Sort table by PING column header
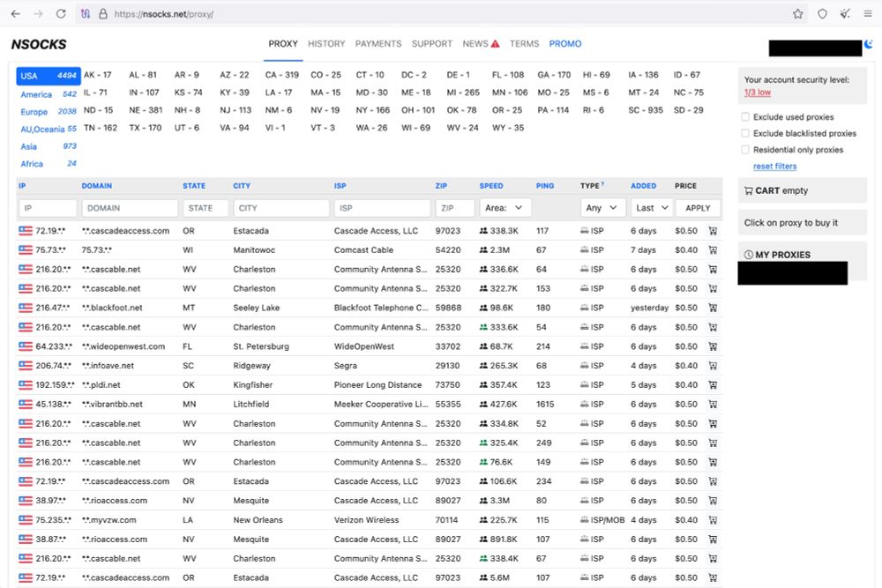 [544, 185]
